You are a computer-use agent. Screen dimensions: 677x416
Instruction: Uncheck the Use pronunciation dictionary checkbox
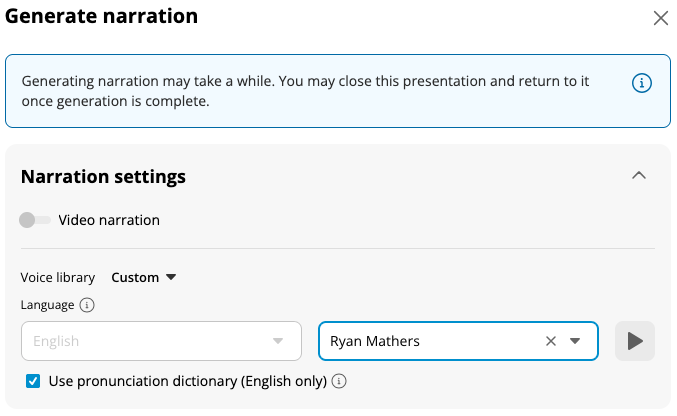(34, 381)
